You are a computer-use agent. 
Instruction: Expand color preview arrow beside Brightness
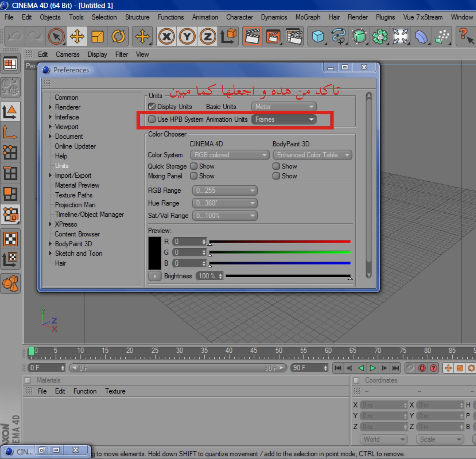[155, 276]
